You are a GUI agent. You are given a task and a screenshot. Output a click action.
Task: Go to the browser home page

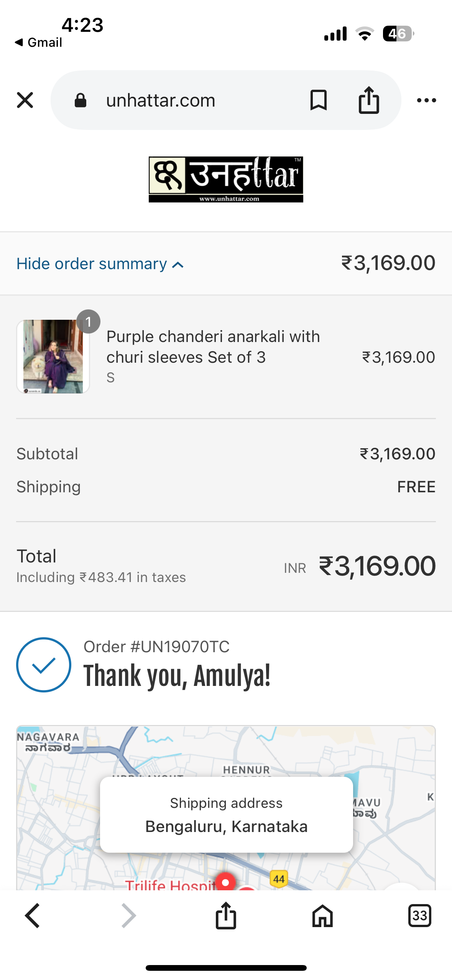[x=323, y=916]
